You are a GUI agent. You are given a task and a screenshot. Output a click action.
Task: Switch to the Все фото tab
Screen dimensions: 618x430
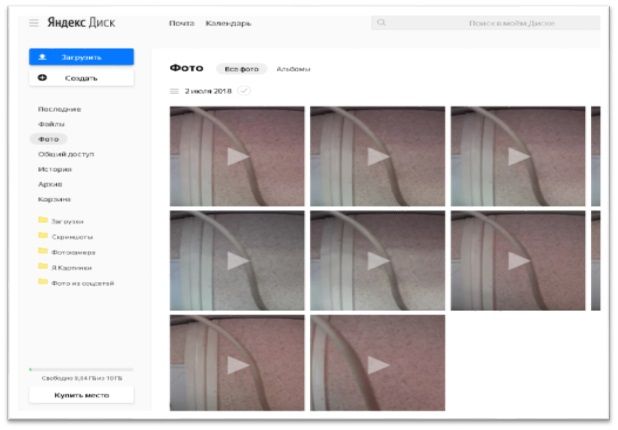click(242, 69)
